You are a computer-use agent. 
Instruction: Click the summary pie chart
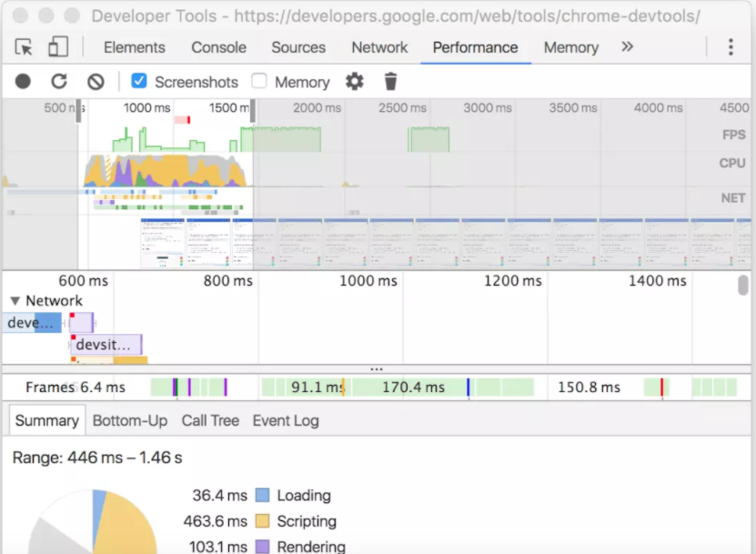pos(92,521)
